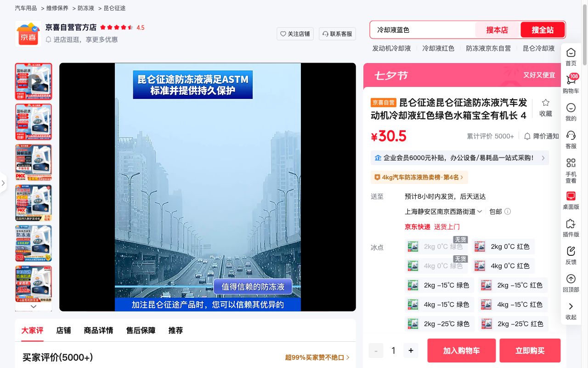Select the 2kg -15°C 绿色 option
The image size is (588, 368).
(x=439, y=285)
